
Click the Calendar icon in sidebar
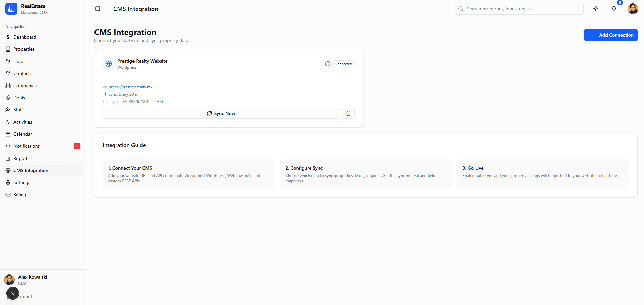tap(8, 134)
